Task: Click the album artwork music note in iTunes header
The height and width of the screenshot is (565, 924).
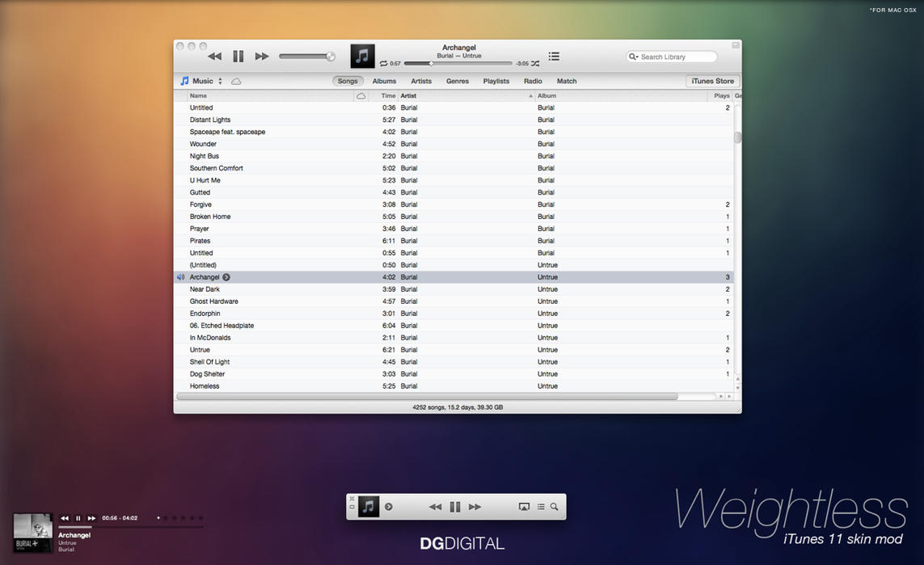Action: 362,56
